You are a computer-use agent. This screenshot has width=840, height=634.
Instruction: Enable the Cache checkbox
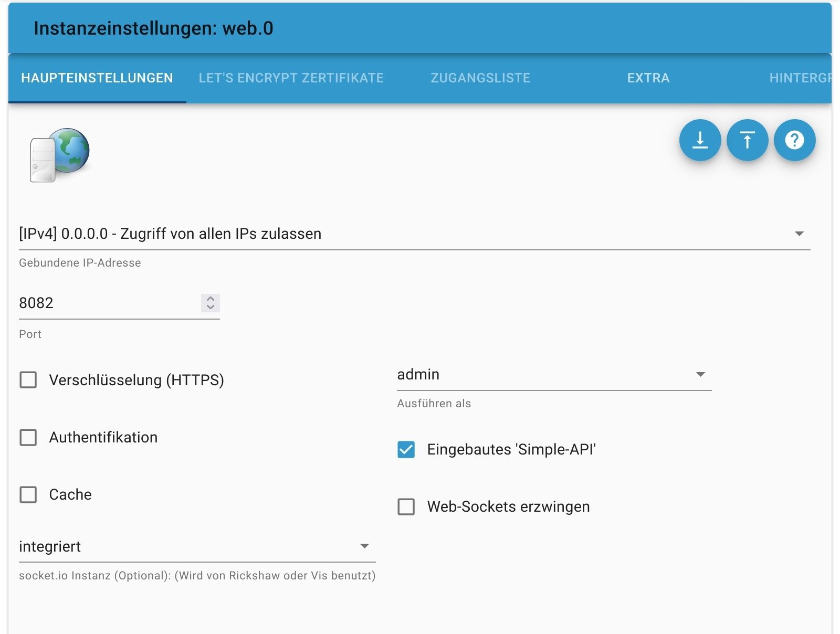[28, 494]
